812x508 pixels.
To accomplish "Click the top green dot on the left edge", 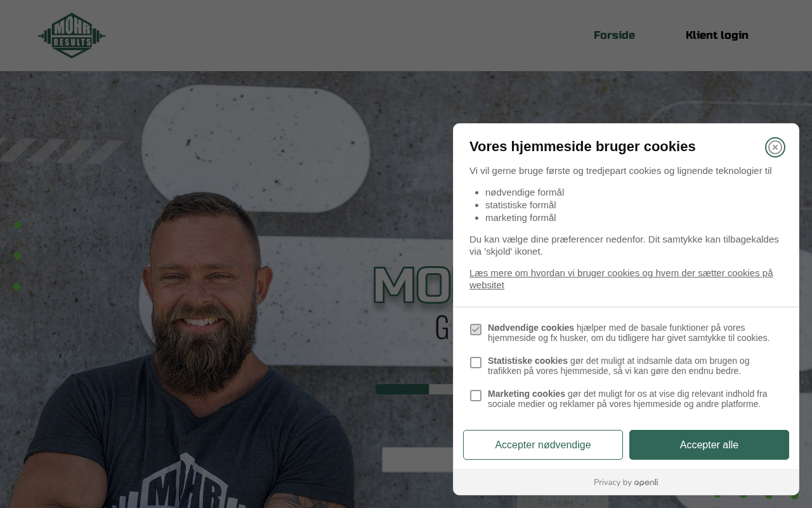I will [x=18, y=225].
